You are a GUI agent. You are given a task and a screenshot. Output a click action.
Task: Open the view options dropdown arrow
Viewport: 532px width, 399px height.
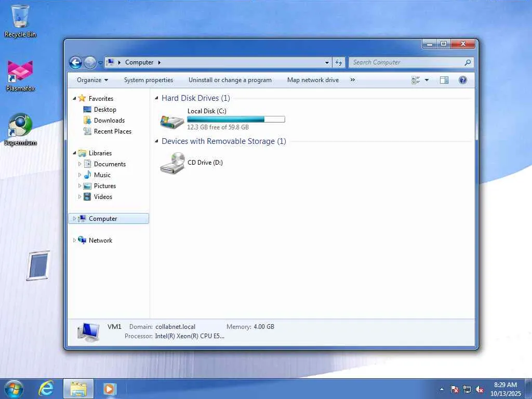coord(427,80)
